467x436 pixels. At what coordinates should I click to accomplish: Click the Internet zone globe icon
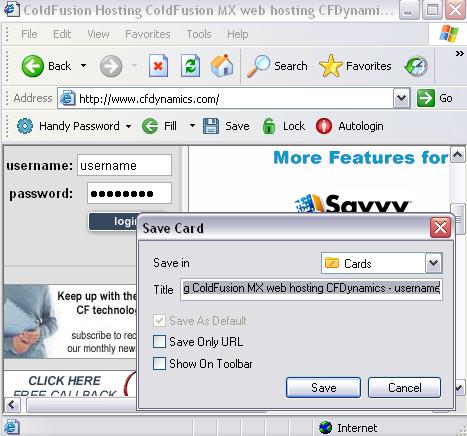325,428
